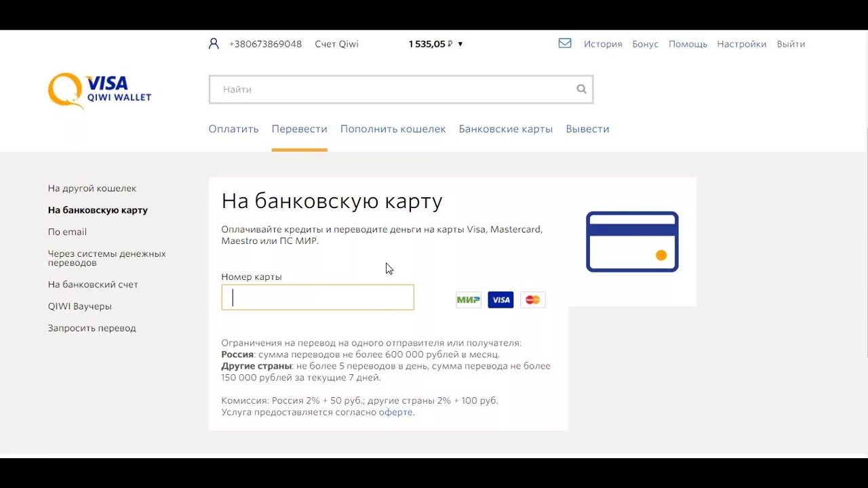Open the Банковские карты tab
Image resolution: width=868 pixels, height=488 pixels.
(x=506, y=128)
